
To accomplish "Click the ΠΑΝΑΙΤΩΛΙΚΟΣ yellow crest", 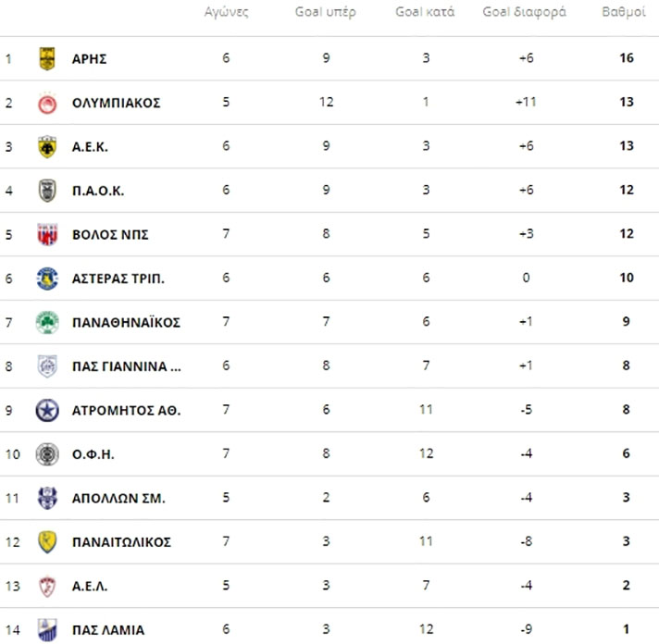I will point(47,542).
